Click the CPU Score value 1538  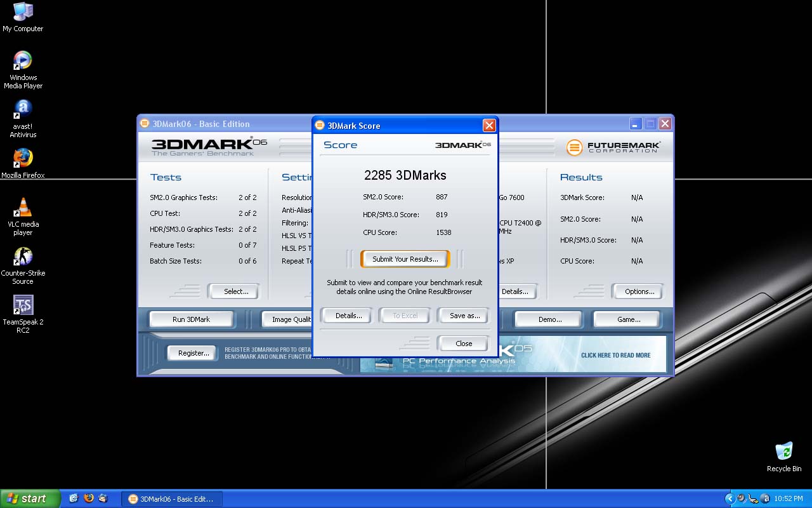point(443,232)
